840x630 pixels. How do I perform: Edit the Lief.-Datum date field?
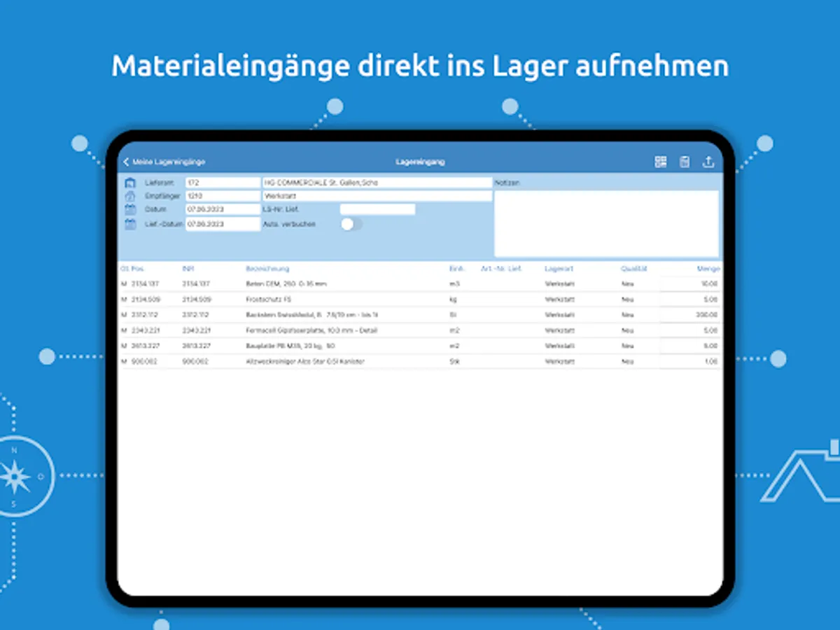(x=223, y=224)
